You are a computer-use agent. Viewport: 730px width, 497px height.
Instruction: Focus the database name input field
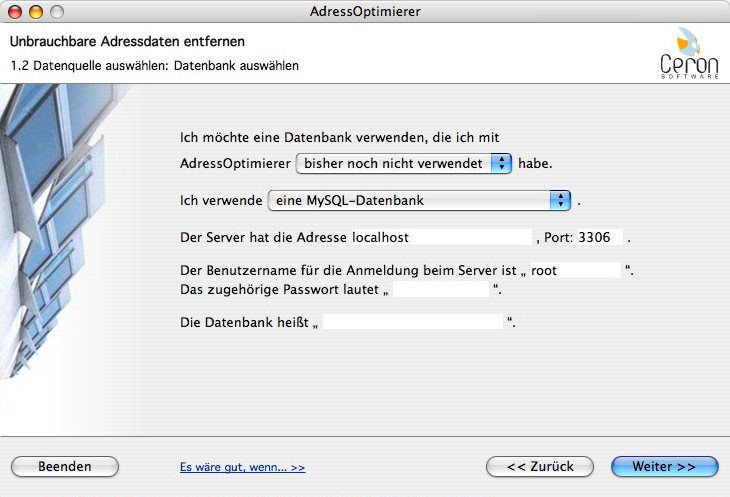pyautogui.click(x=413, y=322)
